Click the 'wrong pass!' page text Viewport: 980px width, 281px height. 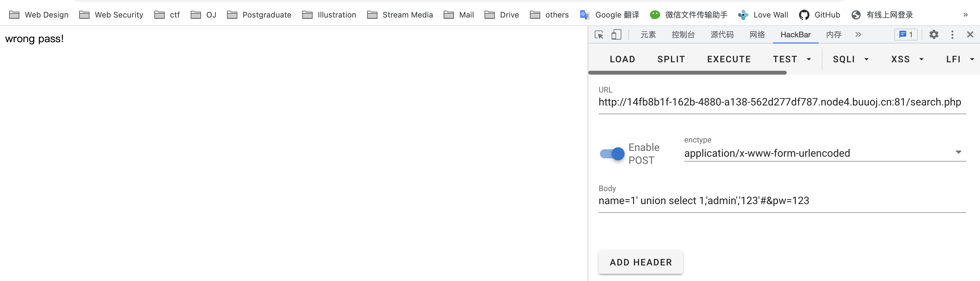coord(35,39)
